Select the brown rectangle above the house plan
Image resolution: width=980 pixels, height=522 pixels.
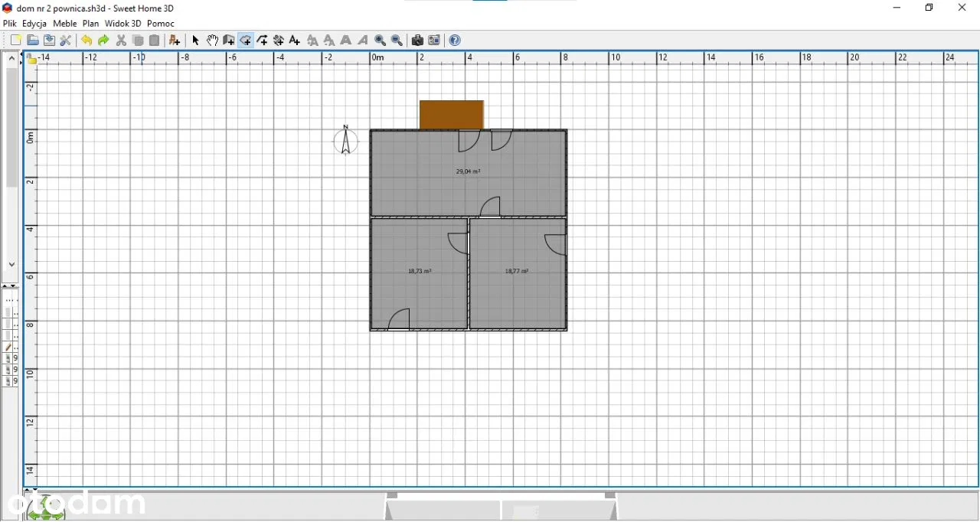(452, 115)
